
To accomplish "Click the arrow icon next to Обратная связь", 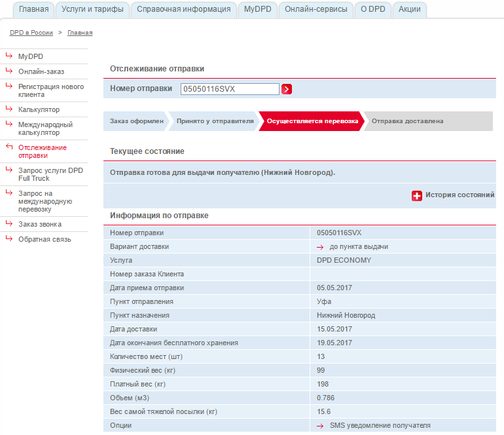I will (9, 238).
